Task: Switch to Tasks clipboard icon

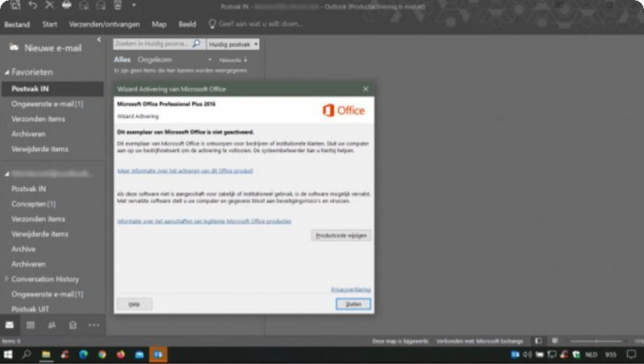Action: pos(72,325)
